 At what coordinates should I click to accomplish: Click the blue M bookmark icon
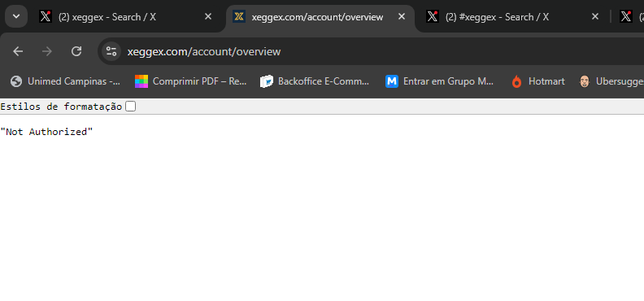392,81
